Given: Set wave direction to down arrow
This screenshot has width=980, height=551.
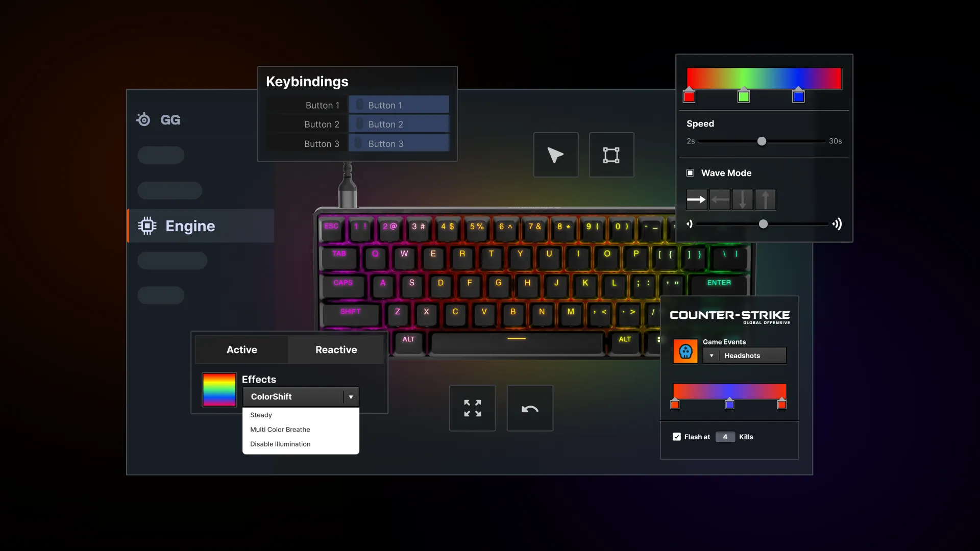Looking at the screenshot, I should click(743, 199).
